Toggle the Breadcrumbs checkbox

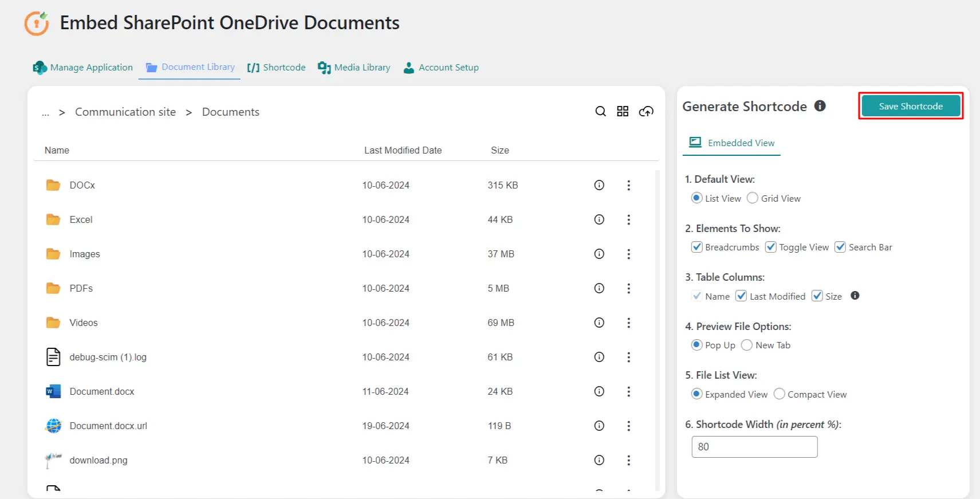(696, 247)
